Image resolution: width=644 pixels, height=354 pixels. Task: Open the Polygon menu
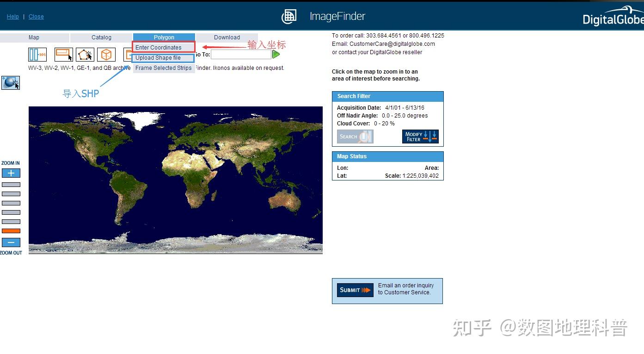pyautogui.click(x=164, y=37)
